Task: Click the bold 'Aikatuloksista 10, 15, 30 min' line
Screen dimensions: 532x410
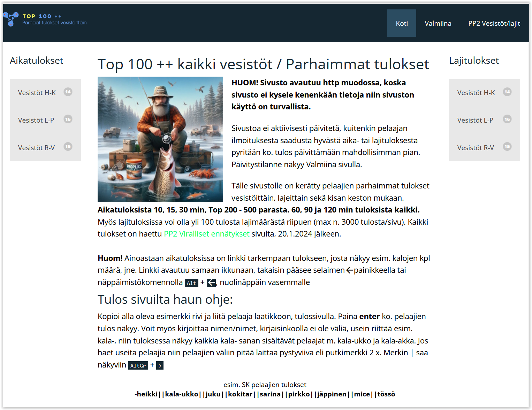Action: (259, 210)
